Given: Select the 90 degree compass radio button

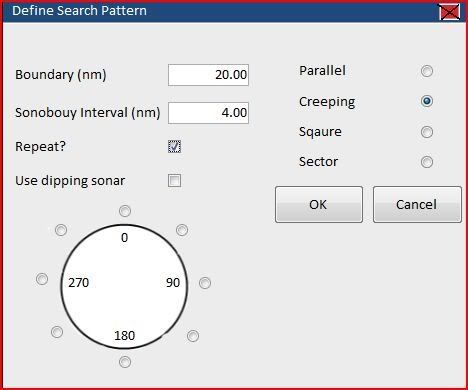Looking at the screenshot, I should [205, 283].
